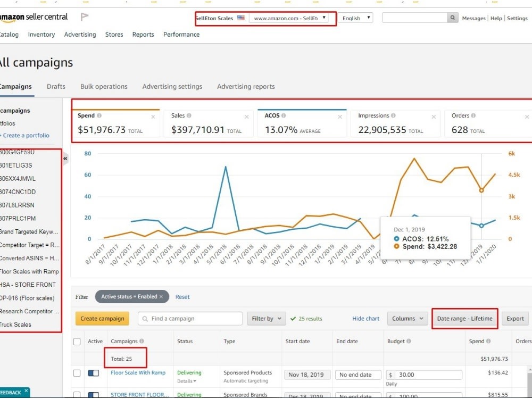
Task: Click the info icon next to Impressions metric
Action: click(393, 115)
